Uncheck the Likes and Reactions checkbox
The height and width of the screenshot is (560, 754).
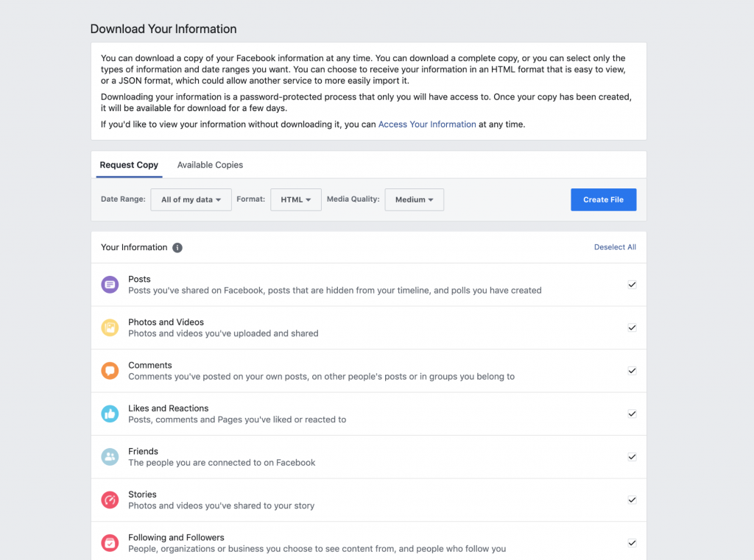[x=632, y=414]
